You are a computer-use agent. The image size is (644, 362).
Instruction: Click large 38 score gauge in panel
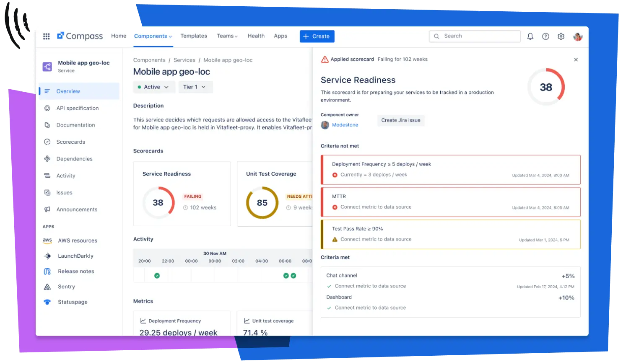[546, 87]
